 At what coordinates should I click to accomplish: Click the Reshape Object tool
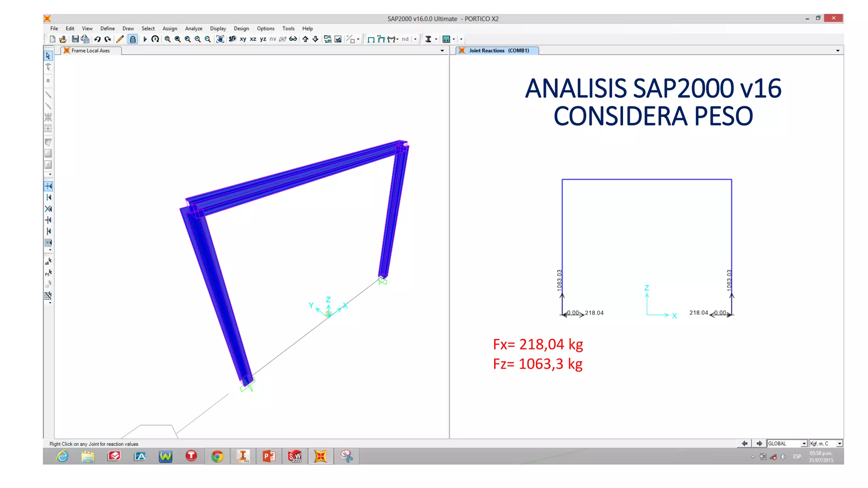pyautogui.click(x=48, y=67)
